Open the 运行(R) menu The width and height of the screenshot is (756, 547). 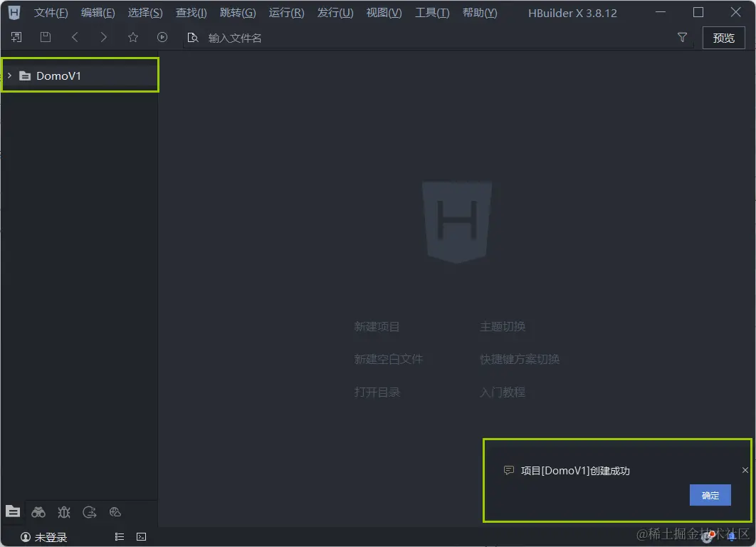coord(286,13)
